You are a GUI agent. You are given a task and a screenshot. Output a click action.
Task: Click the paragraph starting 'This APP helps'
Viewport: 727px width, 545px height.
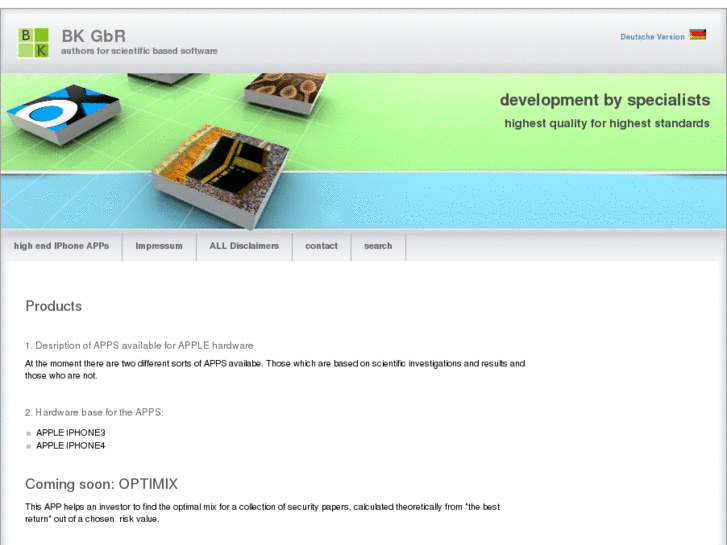point(262,513)
